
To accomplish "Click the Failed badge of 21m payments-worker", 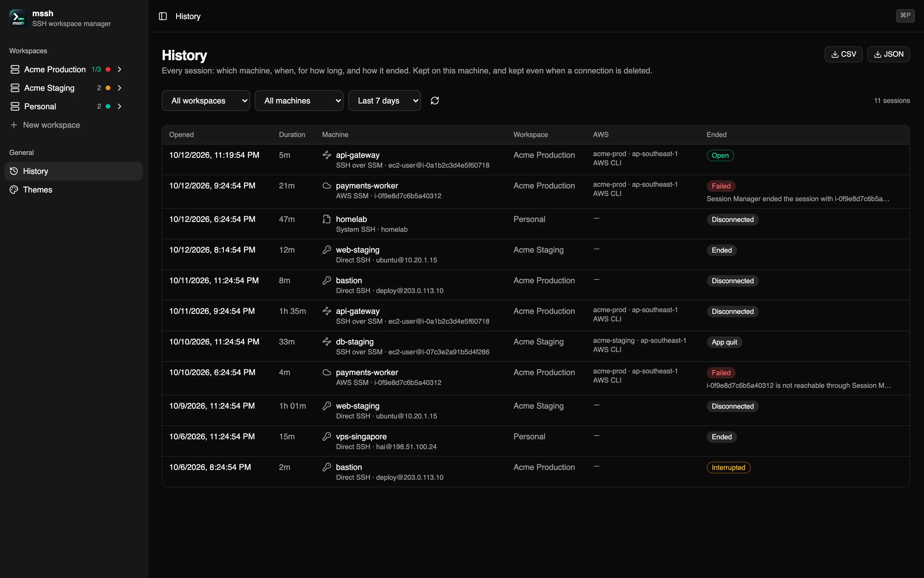I will coord(720,186).
